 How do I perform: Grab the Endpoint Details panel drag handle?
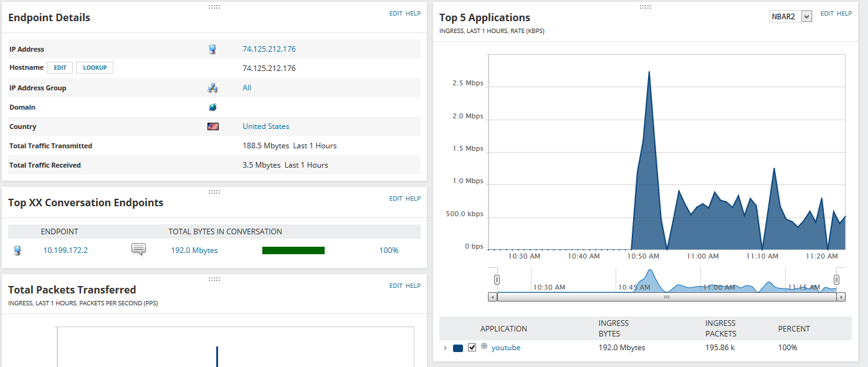pos(214,6)
